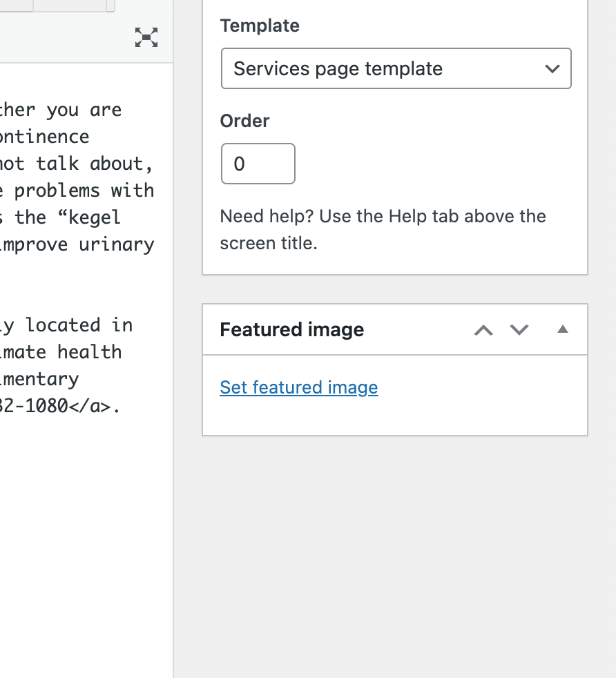616x678 pixels.
Task: Click the Featured image panel heading
Action: 292,329
